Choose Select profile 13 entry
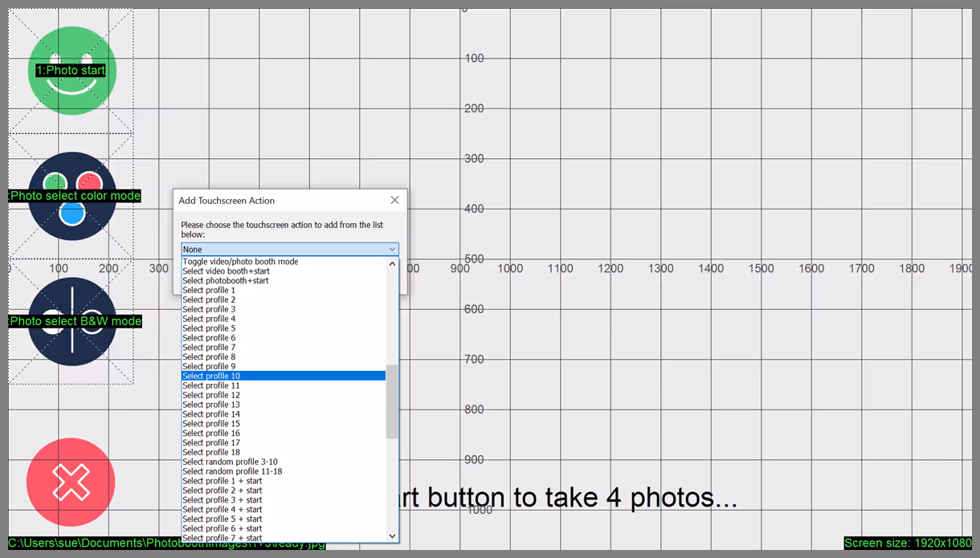980x558 pixels. coord(284,405)
